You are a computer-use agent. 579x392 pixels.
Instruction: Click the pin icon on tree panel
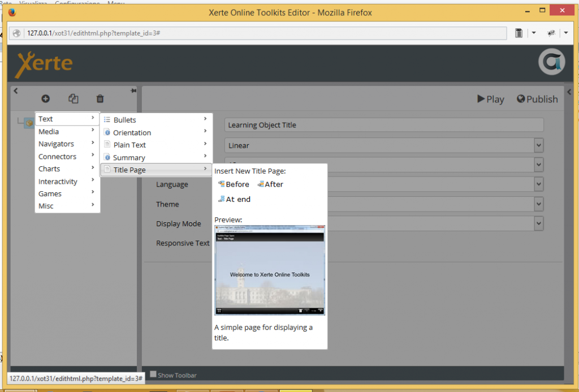click(133, 91)
